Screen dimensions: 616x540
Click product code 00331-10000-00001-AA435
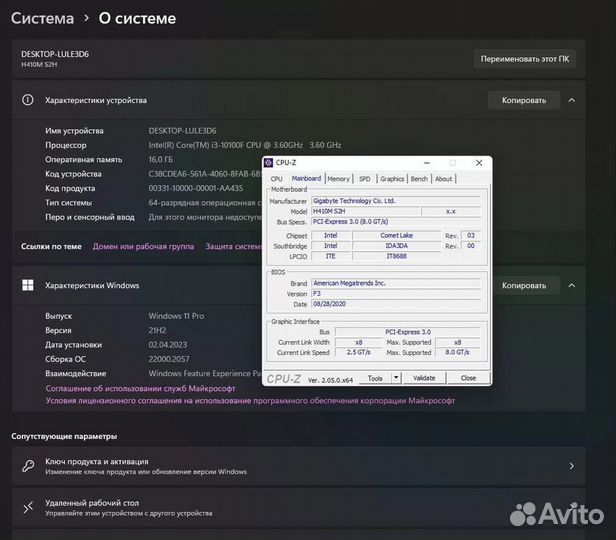[x=196, y=188]
